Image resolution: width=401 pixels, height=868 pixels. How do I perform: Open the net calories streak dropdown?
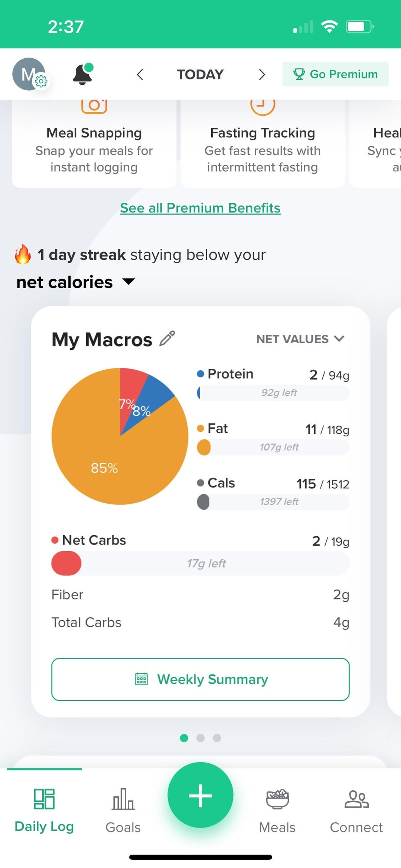point(128,282)
